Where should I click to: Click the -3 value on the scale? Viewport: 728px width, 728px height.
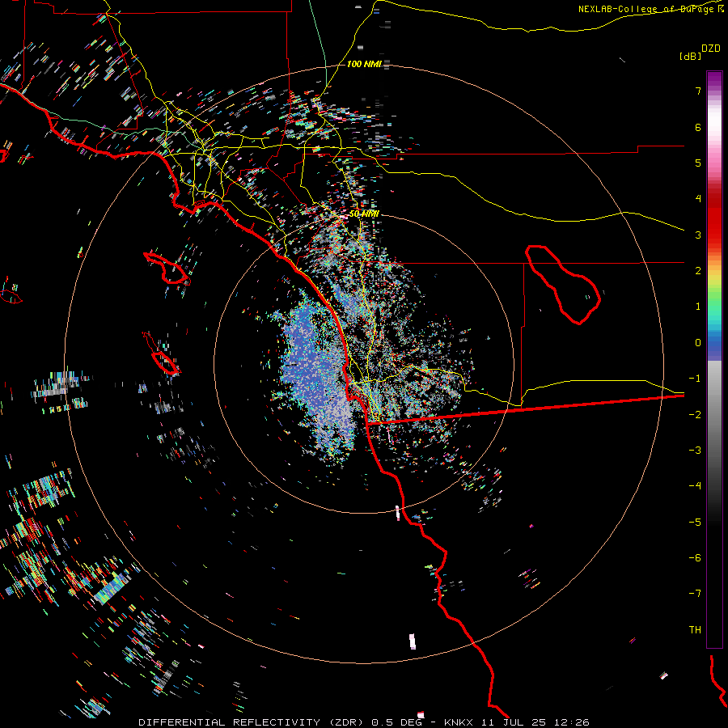(695, 451)
